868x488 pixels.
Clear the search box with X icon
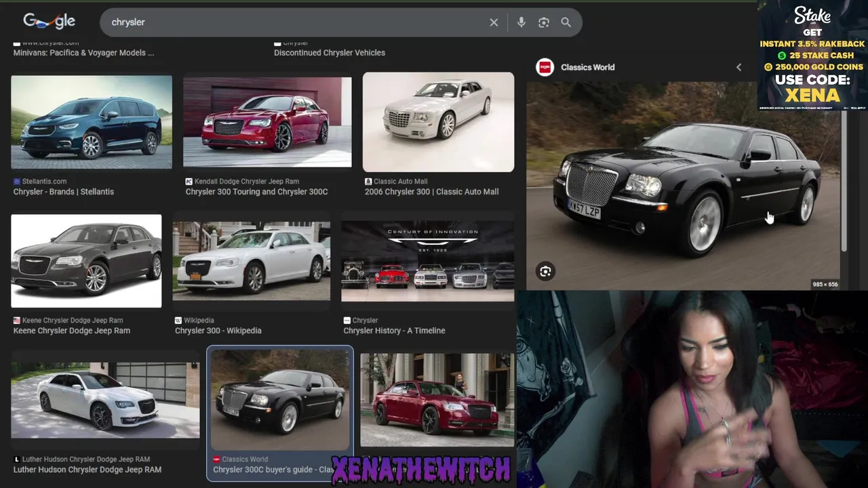pos(494,22)
